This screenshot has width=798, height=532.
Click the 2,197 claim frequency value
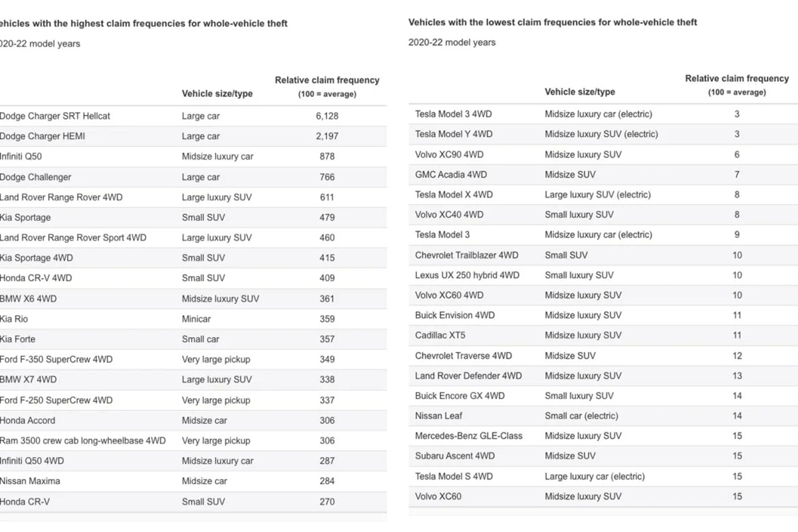click(327, 136)
